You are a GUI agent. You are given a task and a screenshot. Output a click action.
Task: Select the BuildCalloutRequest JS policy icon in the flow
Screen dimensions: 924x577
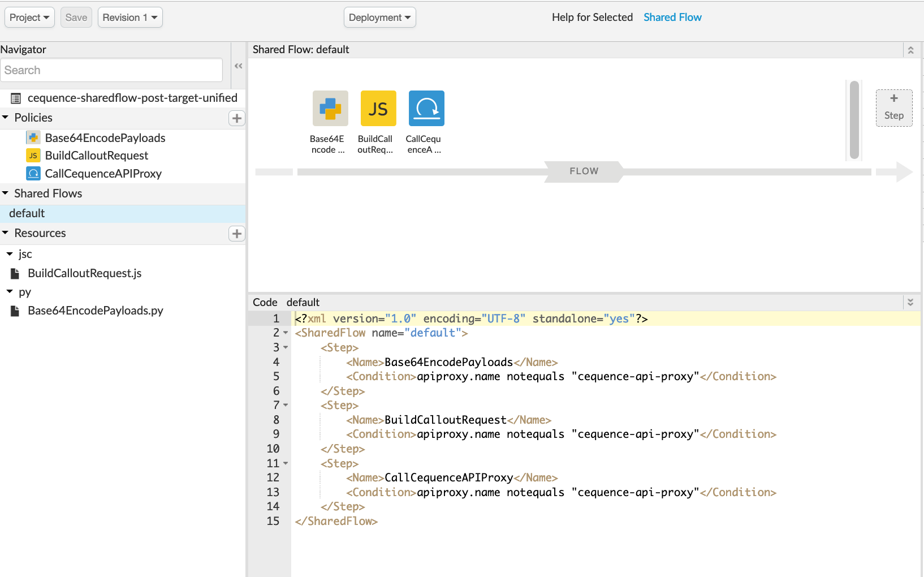[x=378, y=108]
